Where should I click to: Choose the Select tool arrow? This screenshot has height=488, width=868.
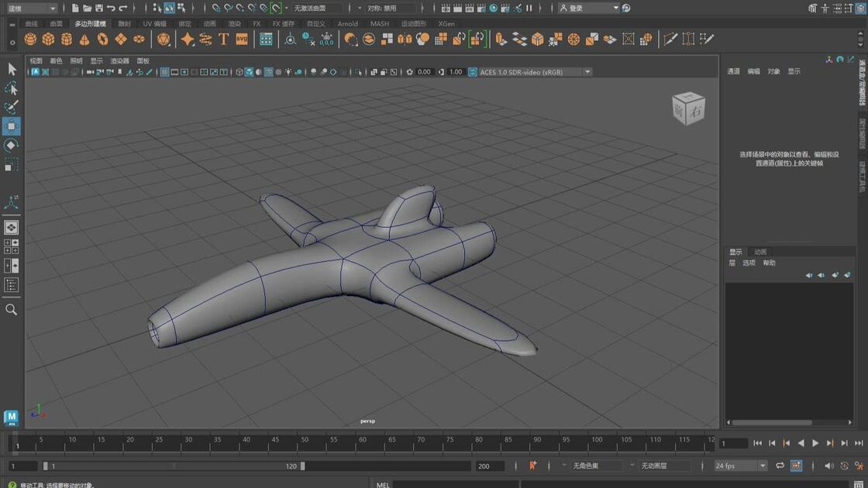[12, 69]
